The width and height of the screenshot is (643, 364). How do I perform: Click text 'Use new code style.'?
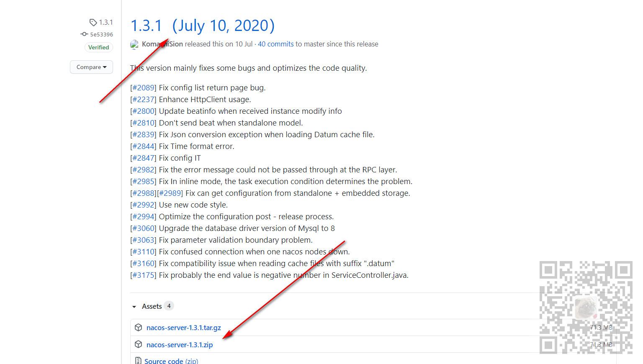click(193, 205)
